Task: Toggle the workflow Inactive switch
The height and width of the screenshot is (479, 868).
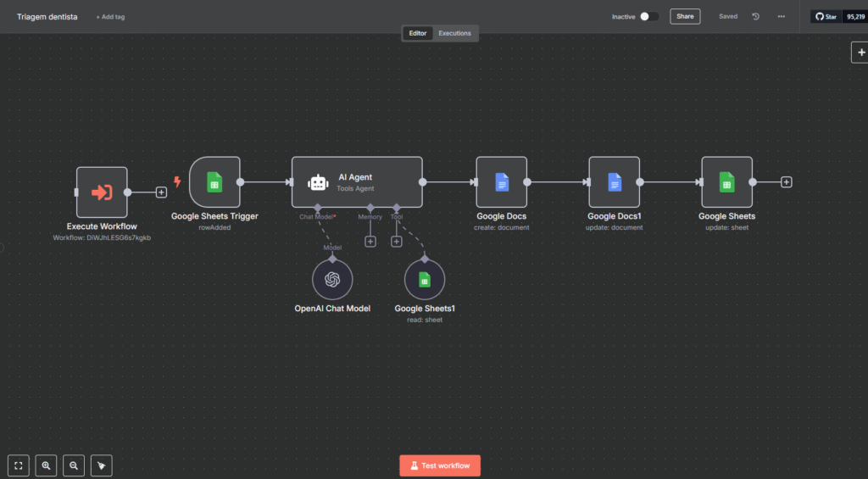Action: point(648,16)
